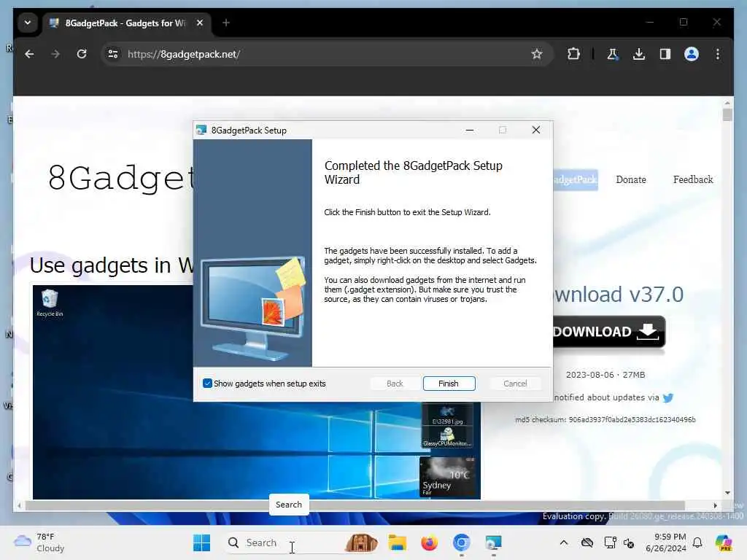
Task: Click the muted volume tray icon
Action: [629, 543]
